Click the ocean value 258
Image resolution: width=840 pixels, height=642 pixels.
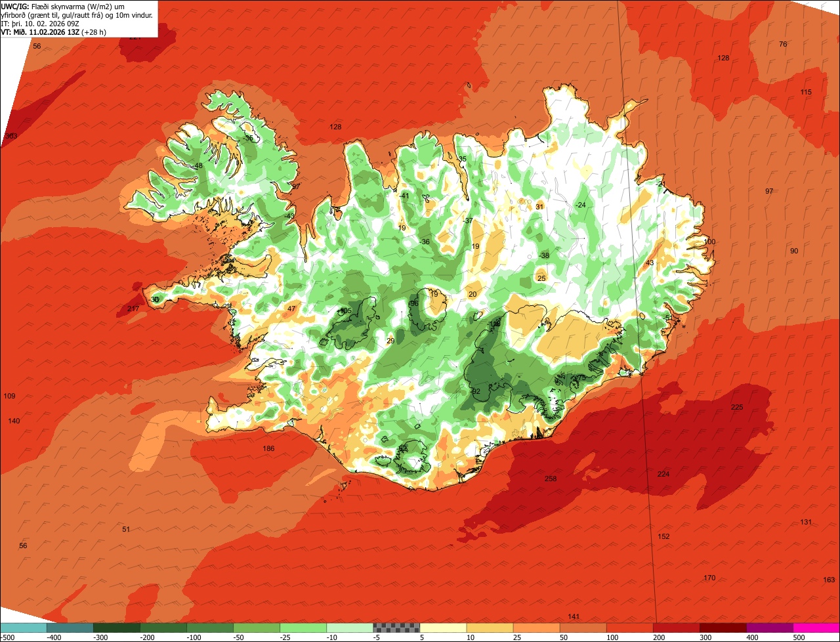click(x=551, y=479)
